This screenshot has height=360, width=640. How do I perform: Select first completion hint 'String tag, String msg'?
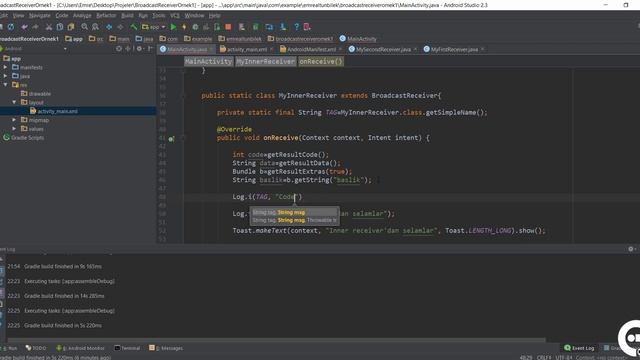pos(294,212)
